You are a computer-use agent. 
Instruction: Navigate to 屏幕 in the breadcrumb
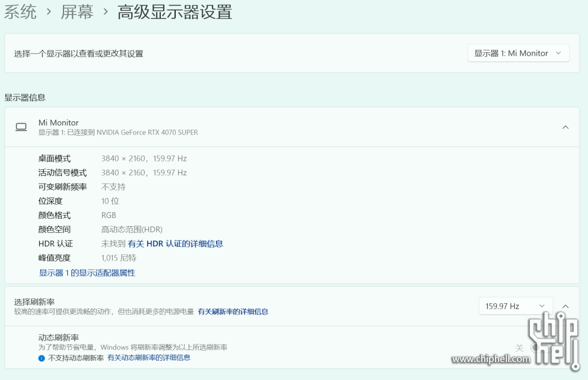click(x=77, y=12)
